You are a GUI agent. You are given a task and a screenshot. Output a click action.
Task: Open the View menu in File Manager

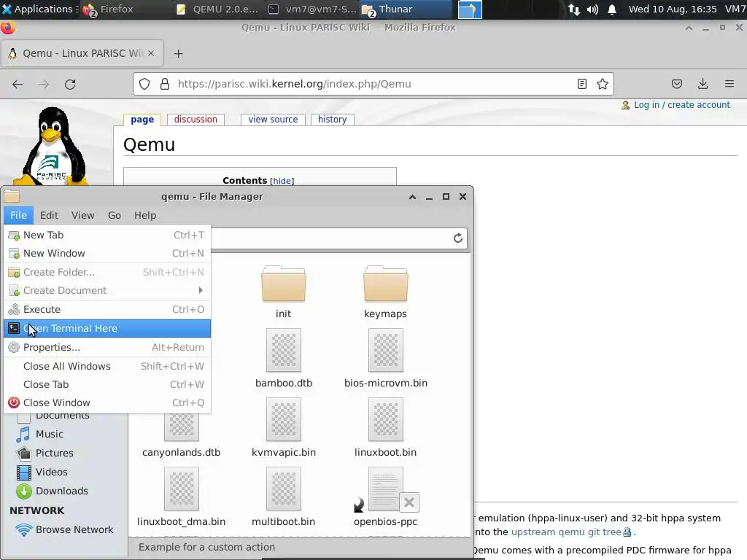(83, 215)
